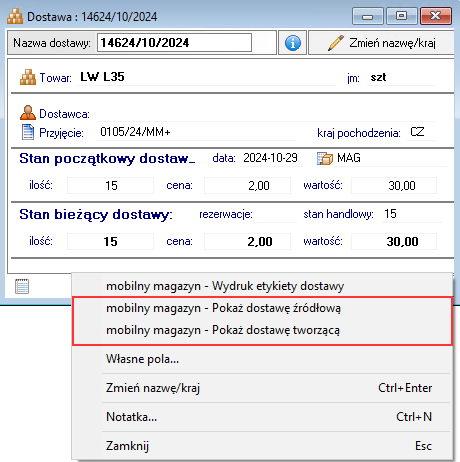The width and height of the screenshot is (460, 462).
Task: Click the notepad icon at bottom left
Action: [22, 286]
